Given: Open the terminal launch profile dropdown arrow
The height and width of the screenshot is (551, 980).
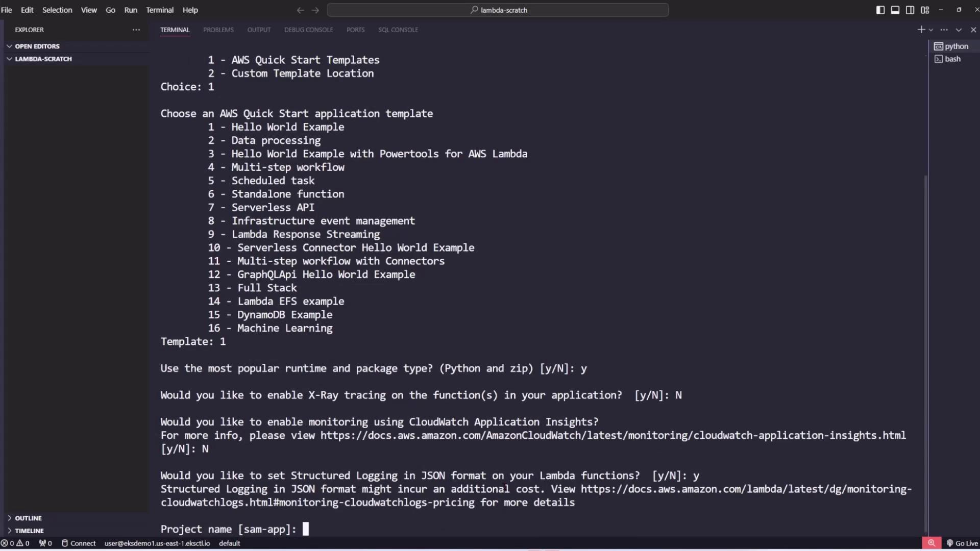Looking at the screenshot, I should [931, 30].
